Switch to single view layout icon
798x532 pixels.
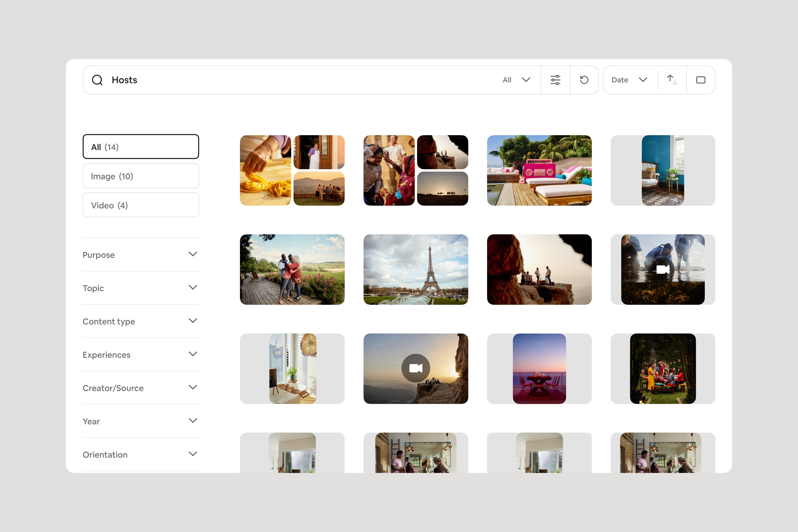701,80
